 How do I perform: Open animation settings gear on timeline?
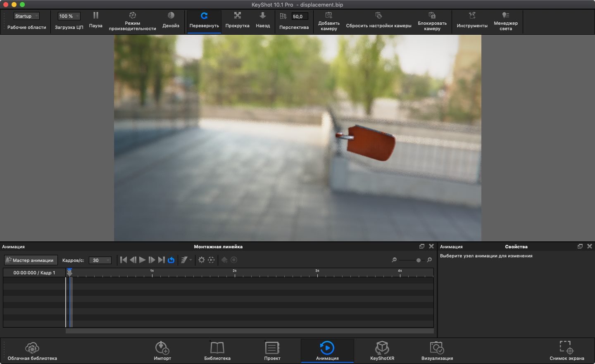click(201, 260)
